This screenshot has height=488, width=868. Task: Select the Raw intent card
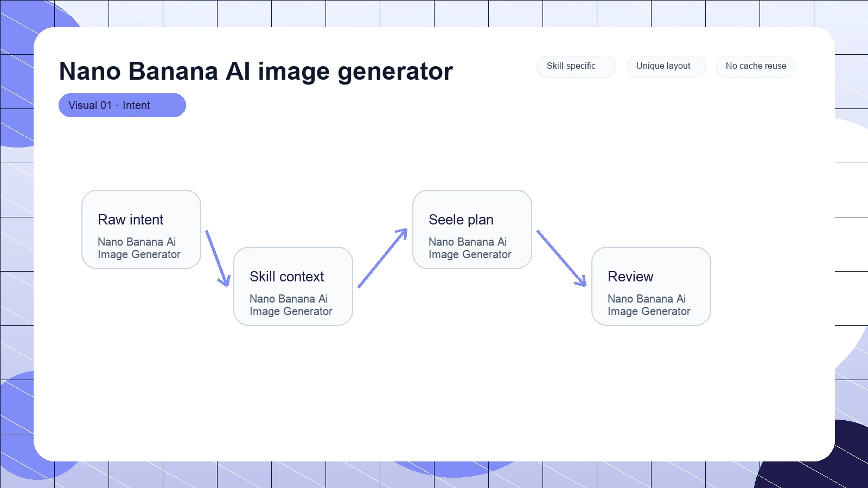click(x=141, y=229)
